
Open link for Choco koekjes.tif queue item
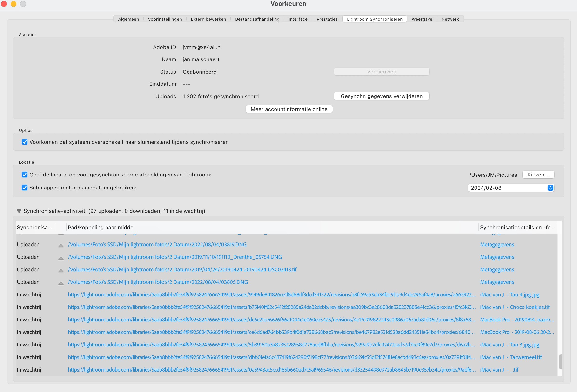[272, 307]
